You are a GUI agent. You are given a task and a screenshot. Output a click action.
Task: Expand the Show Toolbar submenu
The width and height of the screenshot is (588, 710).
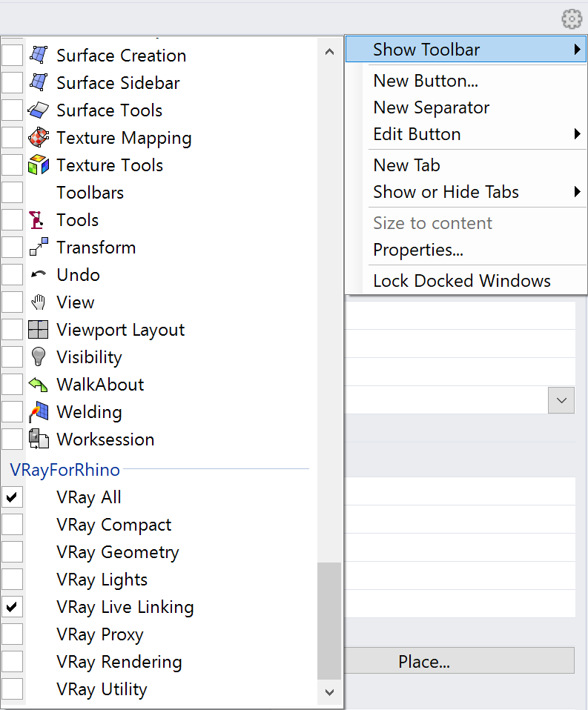click(466, 50)
